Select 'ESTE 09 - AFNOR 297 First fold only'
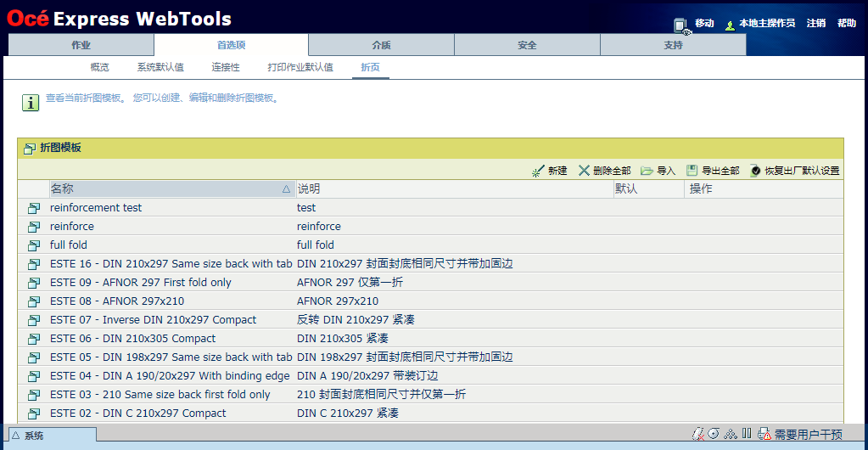Image resolution: width=868 pixels, height=450 pixels. [141, 283]
